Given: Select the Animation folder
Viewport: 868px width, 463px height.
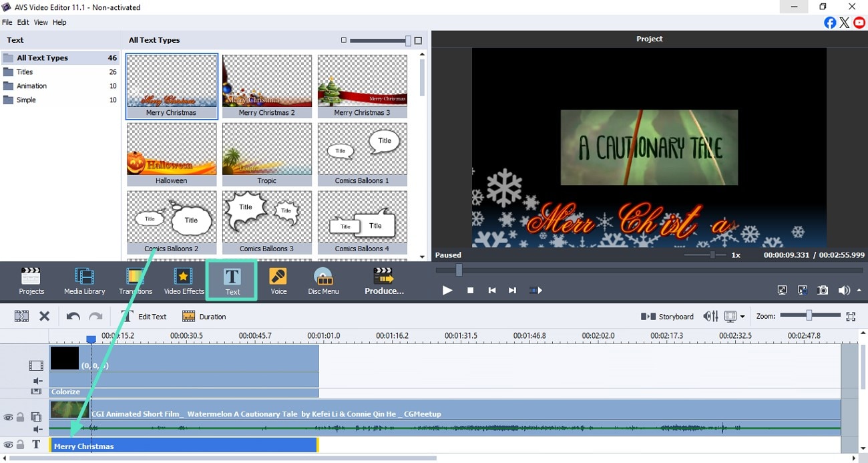Looking at the screenshot, I should 60,86.
